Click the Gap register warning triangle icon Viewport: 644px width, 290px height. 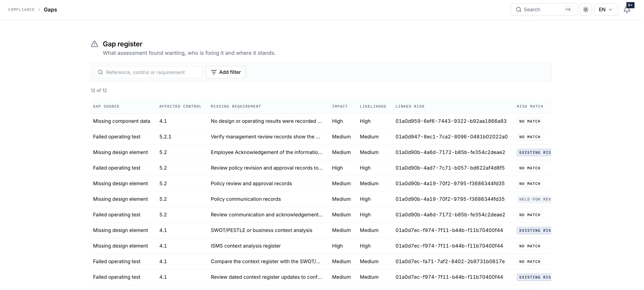pos(94,44)
